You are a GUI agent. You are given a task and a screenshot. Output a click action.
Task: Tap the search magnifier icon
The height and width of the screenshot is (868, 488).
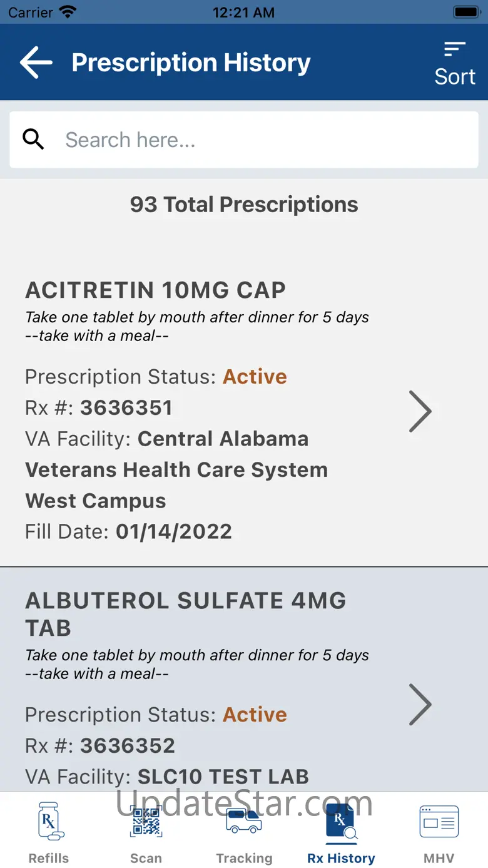(33, 140)
